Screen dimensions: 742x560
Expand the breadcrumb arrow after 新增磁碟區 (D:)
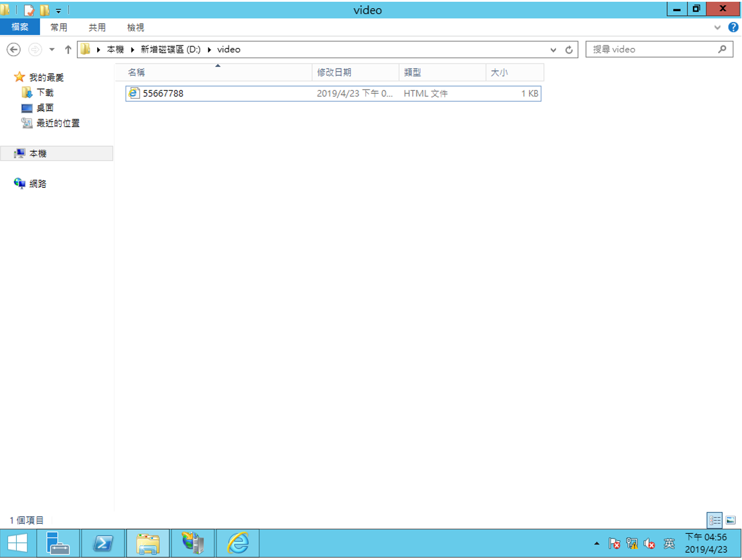point(209,49)
